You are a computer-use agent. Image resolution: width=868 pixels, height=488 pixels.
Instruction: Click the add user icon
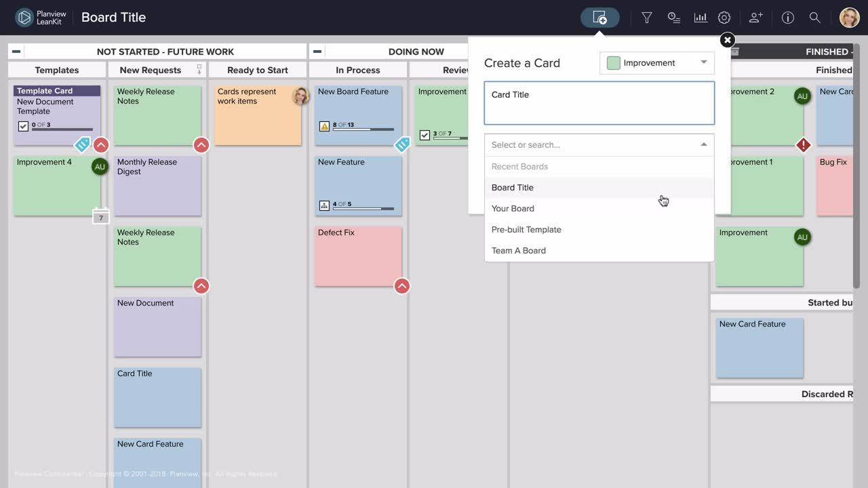point(755,17)
